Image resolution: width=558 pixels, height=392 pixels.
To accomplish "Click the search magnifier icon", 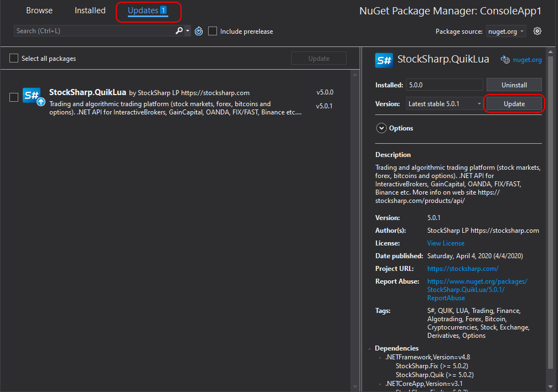I will point(179,31).
